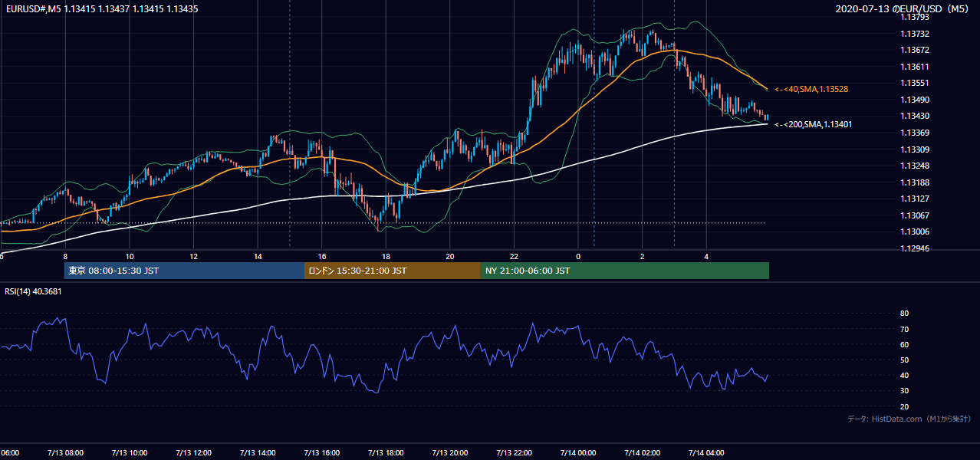The image size is (980, 460).
Task: Click price axis label 1.13430
Action: point(915,116)
